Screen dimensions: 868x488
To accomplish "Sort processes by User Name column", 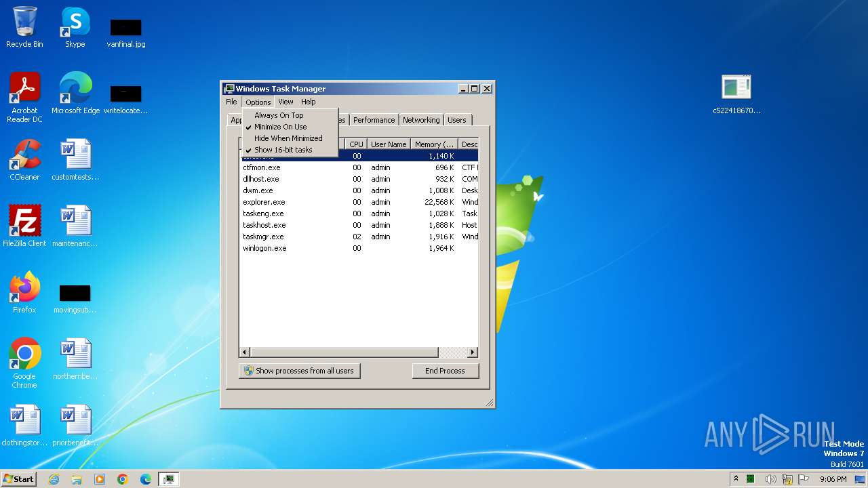I will 389,144.
